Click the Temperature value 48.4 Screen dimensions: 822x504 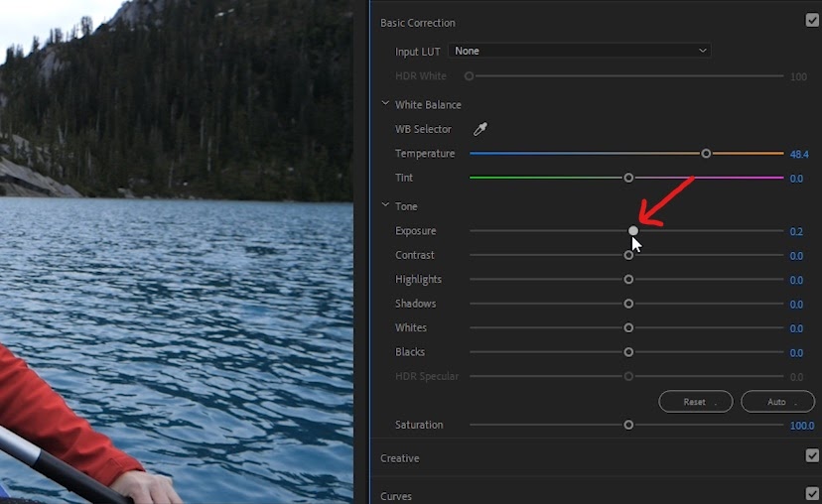[799, 154]
